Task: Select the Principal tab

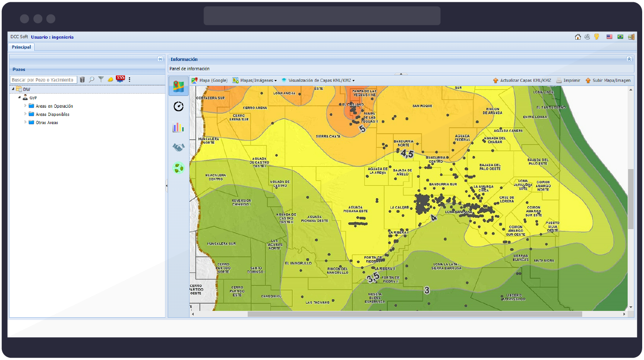Action: tap(21, 47)
